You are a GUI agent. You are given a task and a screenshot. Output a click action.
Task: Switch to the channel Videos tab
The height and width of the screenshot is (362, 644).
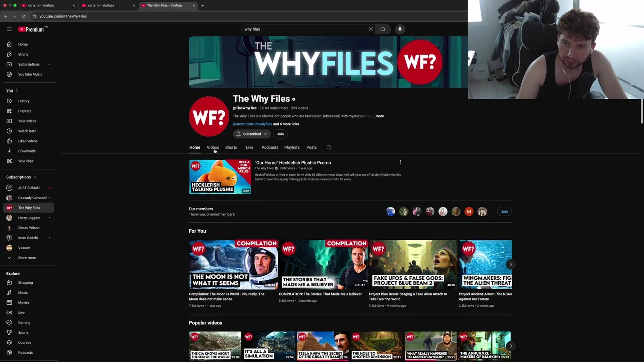coord(213,147)
